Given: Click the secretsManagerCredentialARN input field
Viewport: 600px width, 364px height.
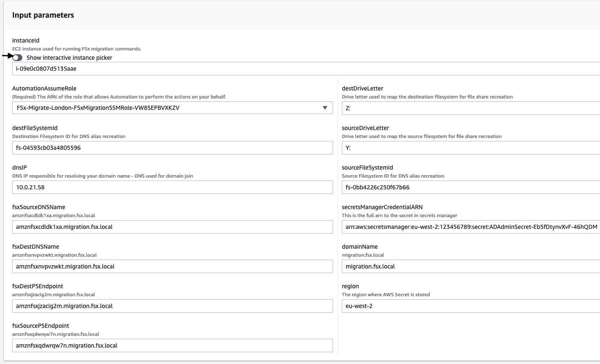Looking at the screenshot, I should (463, 227).
